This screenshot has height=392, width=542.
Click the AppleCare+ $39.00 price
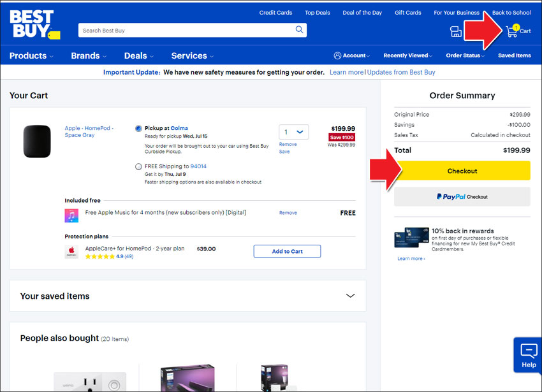(x=206, y=249)
